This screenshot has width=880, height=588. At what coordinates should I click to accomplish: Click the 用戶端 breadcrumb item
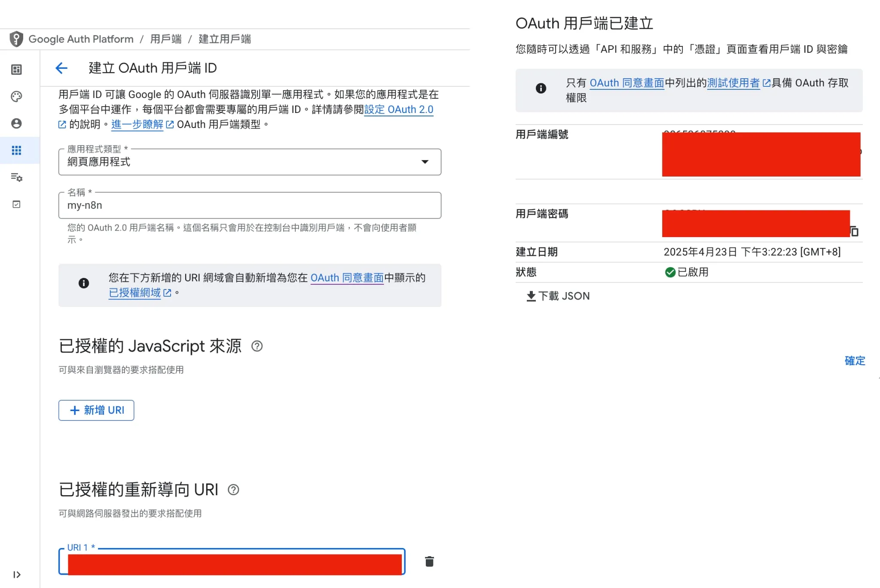pos(166,39)
